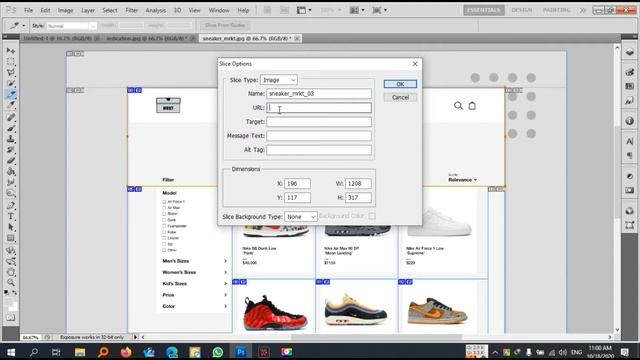Switch to the Painting workspace
The height and width of the screenshot is (360, 640).
coord(557,10)
